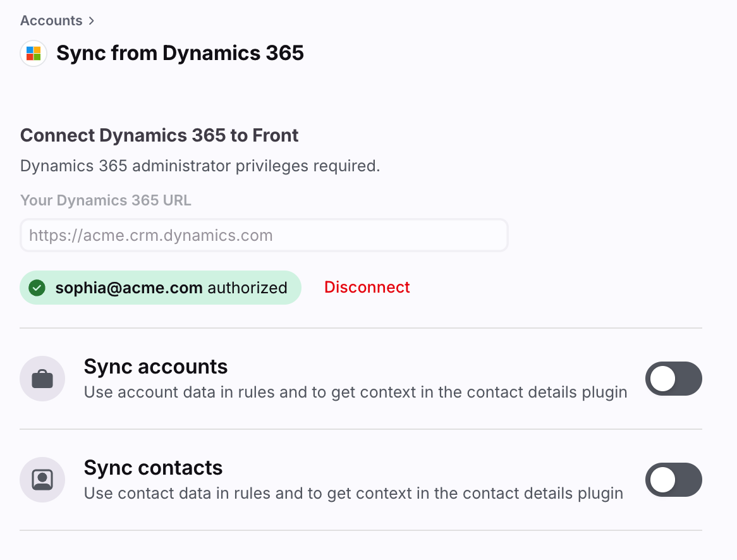
Task: Click the Sync from Dynamics 365 title
Action: [x=180, y=53]
